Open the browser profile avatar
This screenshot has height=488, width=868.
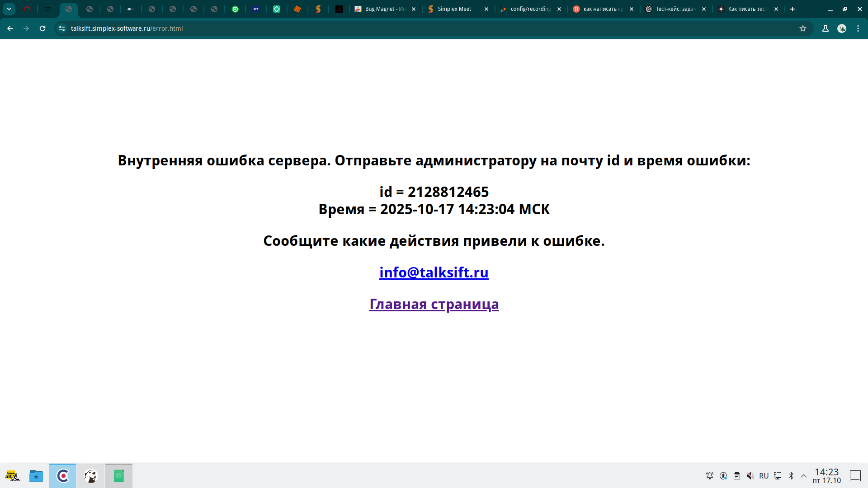click(842, 28)
